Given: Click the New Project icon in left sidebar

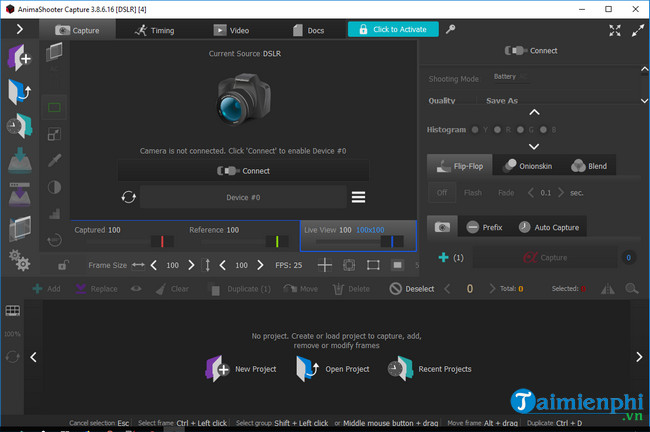Looking at the screenshot, I should click(19, 57).
